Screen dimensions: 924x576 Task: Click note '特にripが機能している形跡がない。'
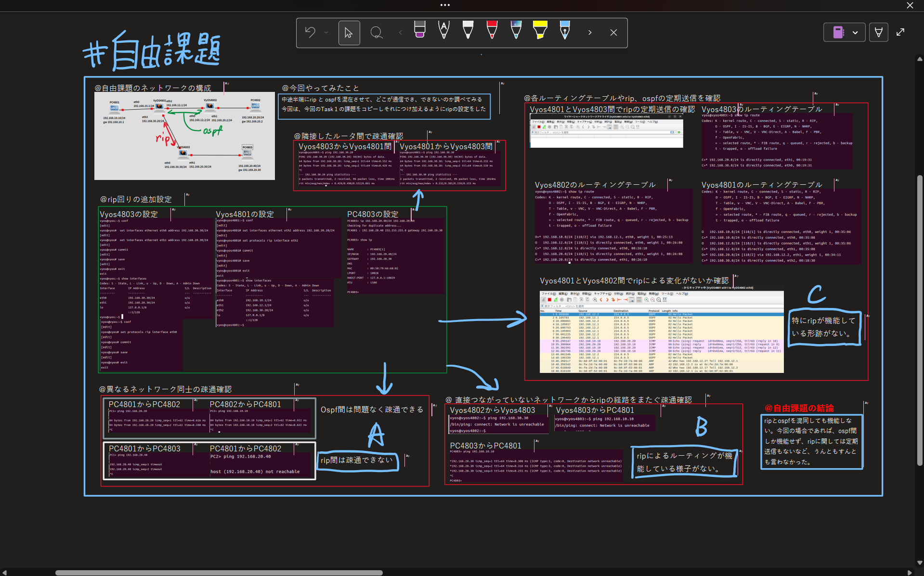click(x=824, y=327)
